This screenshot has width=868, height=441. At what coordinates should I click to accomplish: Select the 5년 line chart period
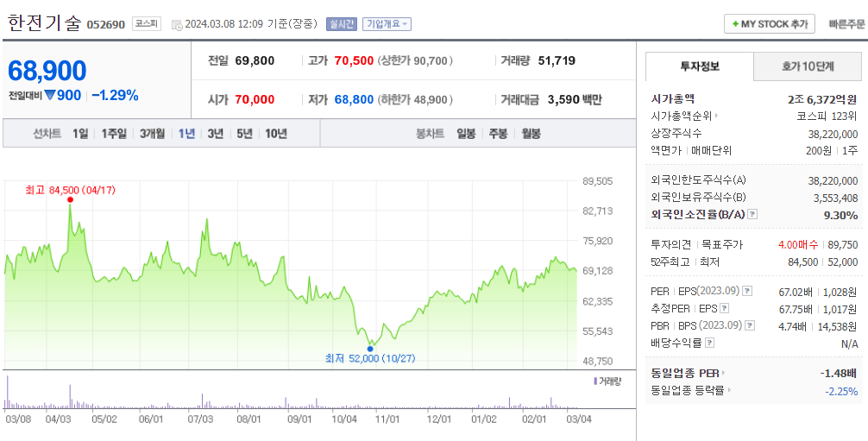point(244,134)
